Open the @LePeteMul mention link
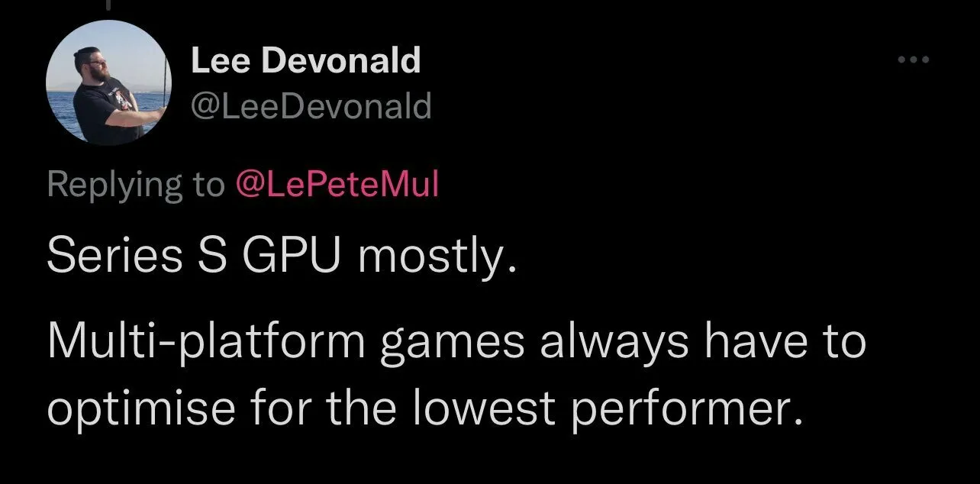The width and height of the screenshot is (980, 484). [x=336, y=186]
